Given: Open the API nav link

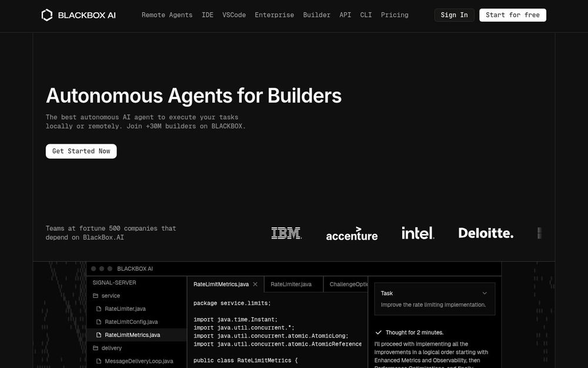Looking at the screenshot, I should pyautogui.click(x=345, y=15).
